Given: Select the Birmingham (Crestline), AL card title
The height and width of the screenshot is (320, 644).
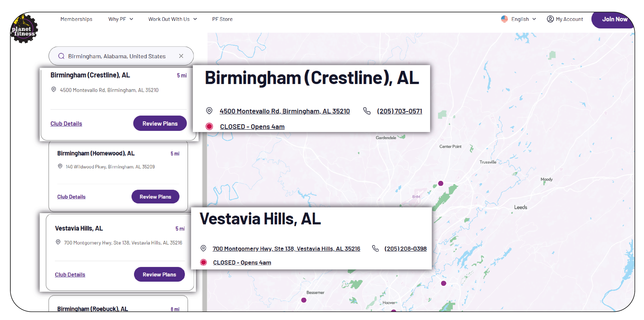Looking at the screenshot, I should coord(90,75).
